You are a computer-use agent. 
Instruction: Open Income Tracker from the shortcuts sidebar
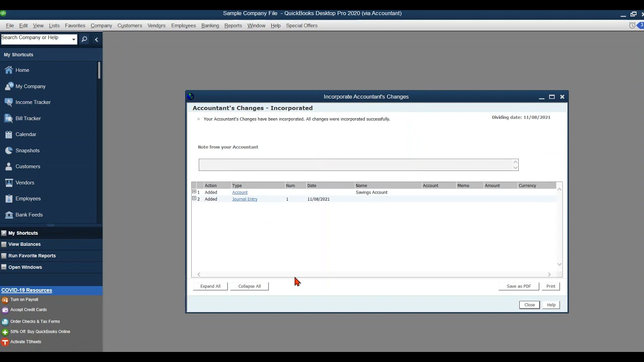click(33, 102)
